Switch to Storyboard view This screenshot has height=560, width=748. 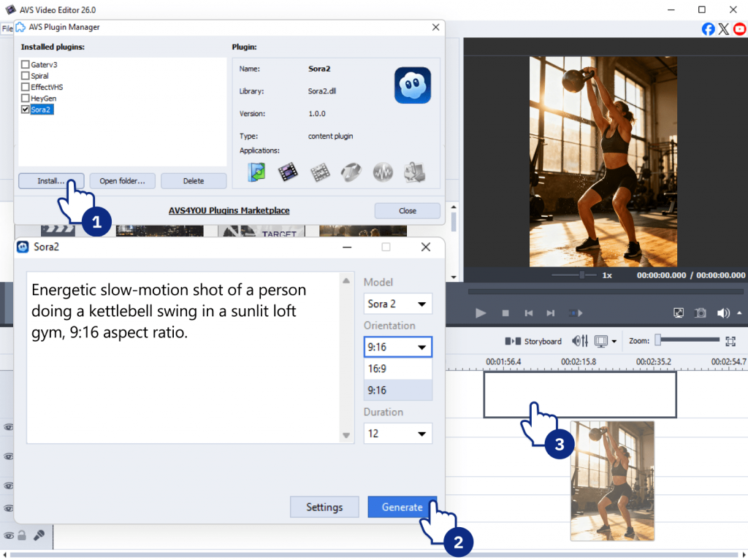(x=533, y=341)
